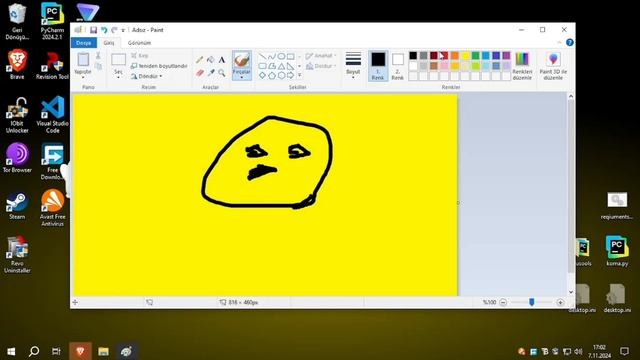
Task: Open the Visual Studio Code desktop shortcut
Action: click(x=53, y=114)
